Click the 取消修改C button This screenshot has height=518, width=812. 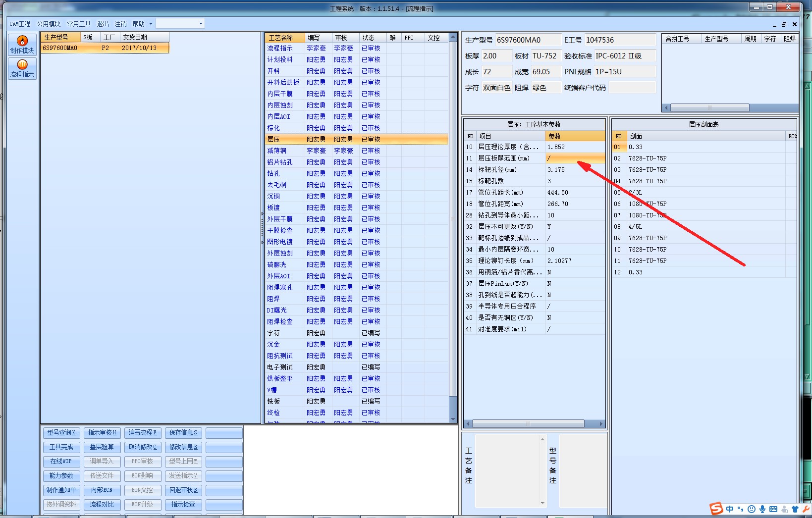click(x=143, y=447)
